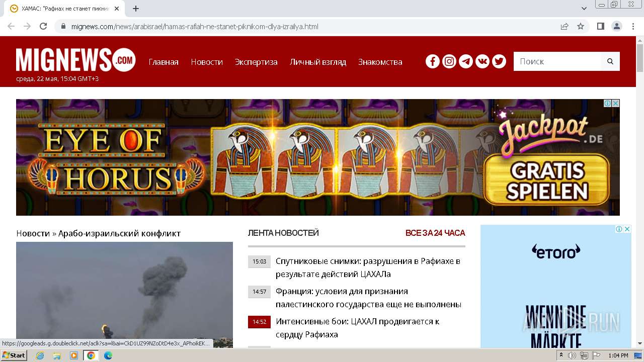Open the Личный взгляд menu item
The image size is (644, 362).
pos(318,62)
